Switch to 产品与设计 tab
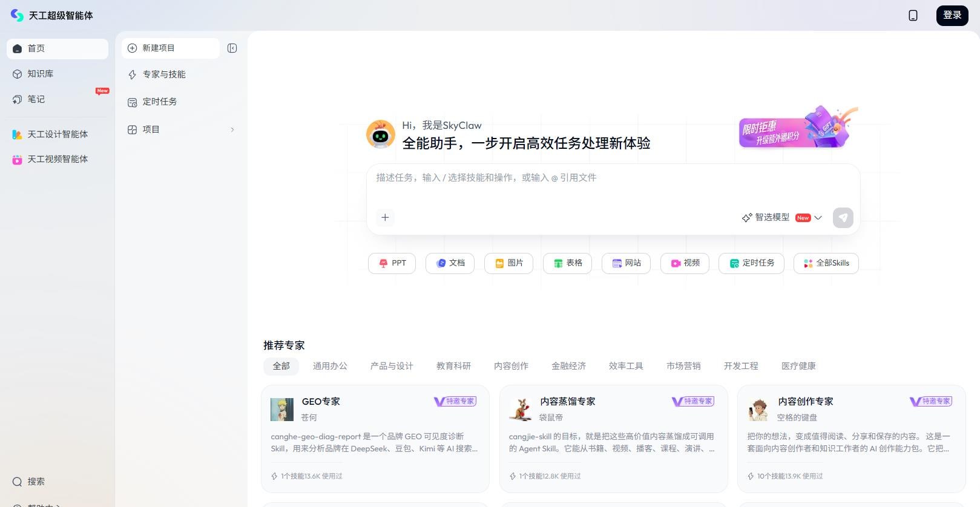This screenshot has height=507, width=980. click(x=392, y=366)
